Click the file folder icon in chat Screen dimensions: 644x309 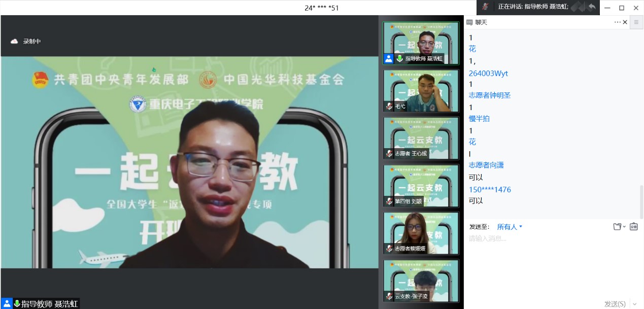pos(617,227)
